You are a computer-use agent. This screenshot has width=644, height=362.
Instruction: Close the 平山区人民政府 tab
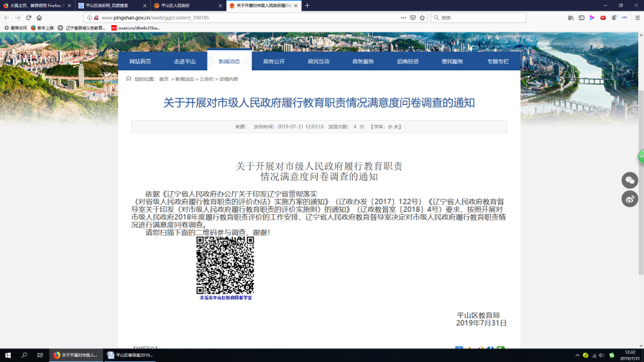(220, 6)
